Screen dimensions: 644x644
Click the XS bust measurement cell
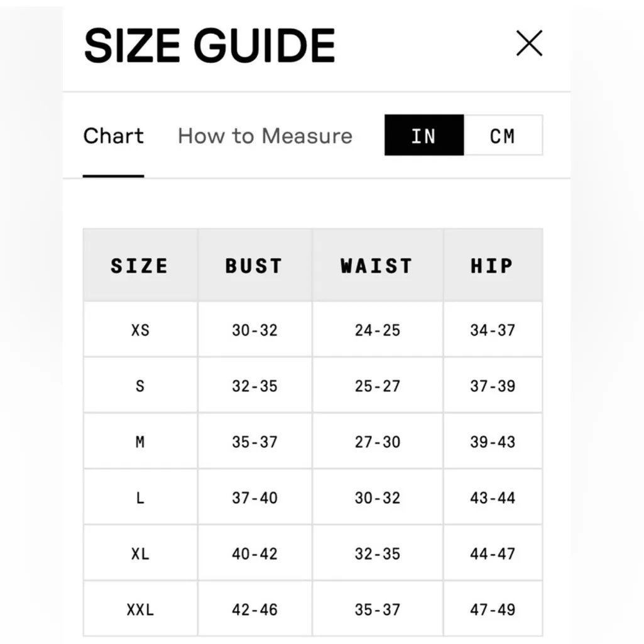(254, 330)
